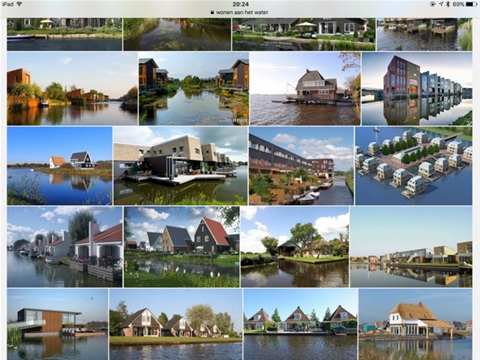The height and width of the screenshot is (360, 480).
Task: Open thumbnail of thatched-roof villa at water
Action: click(415, 324)
